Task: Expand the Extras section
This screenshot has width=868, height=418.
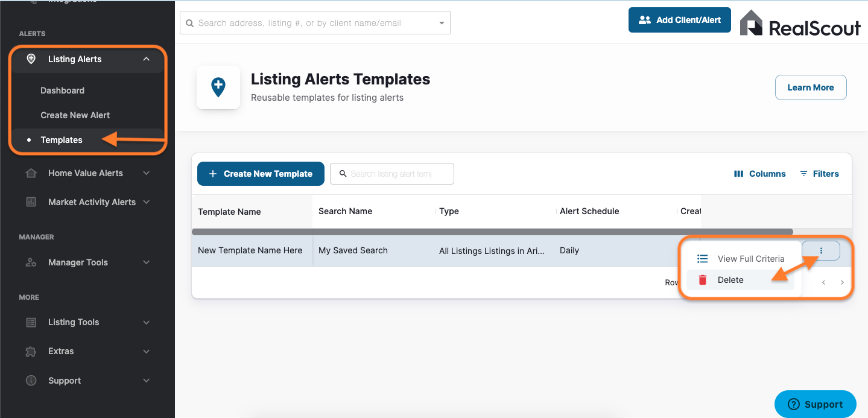Action: click(x=146, y=351)
